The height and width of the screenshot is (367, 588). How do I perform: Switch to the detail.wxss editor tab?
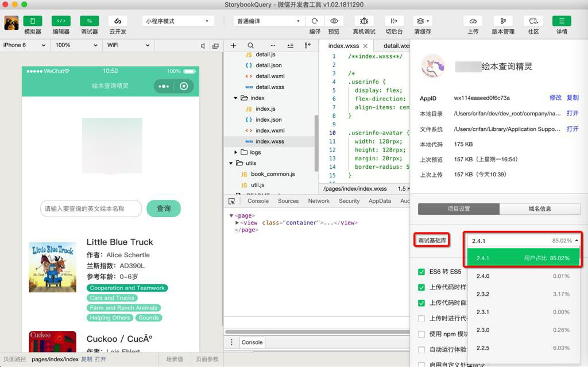396,46
